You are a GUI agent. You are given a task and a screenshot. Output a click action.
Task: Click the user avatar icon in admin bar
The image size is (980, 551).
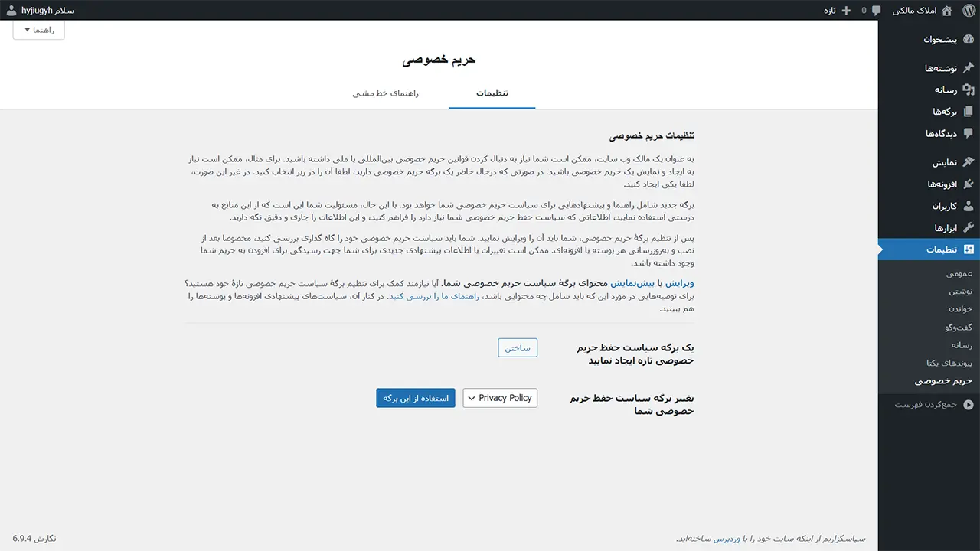coord(11,10)
